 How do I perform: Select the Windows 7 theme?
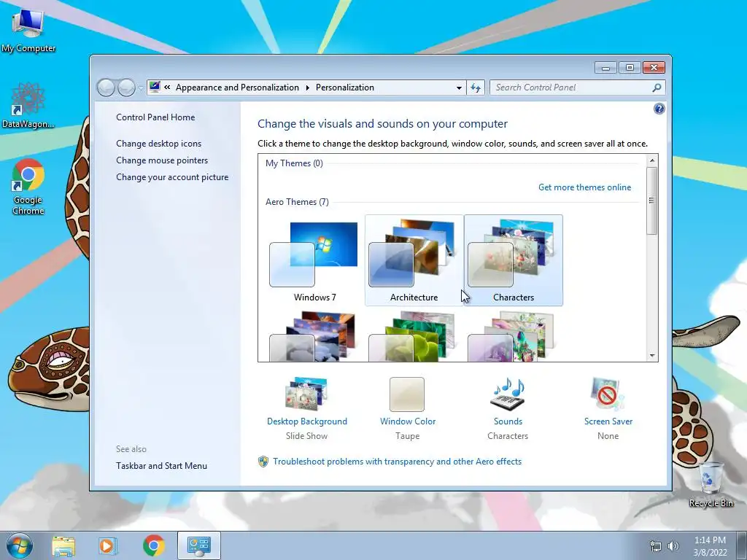pos(314,260)
